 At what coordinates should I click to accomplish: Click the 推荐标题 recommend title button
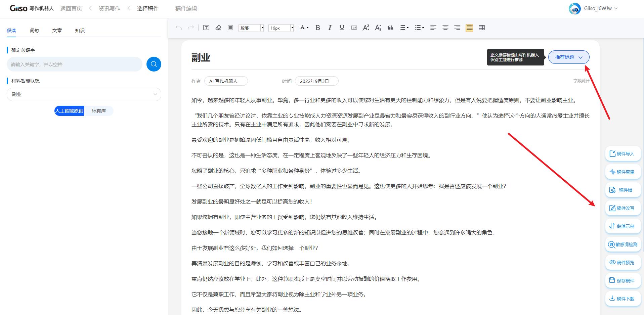[x=568, y=57]
